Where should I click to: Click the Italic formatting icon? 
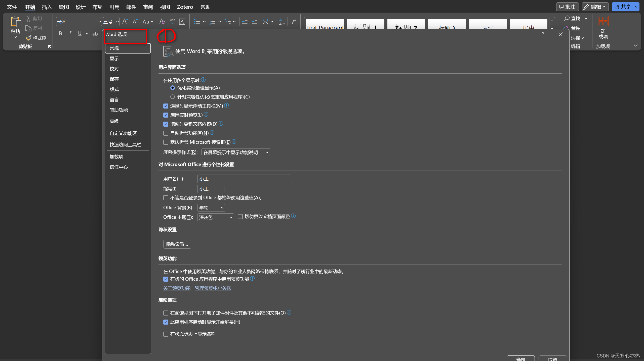pos(70,33)
